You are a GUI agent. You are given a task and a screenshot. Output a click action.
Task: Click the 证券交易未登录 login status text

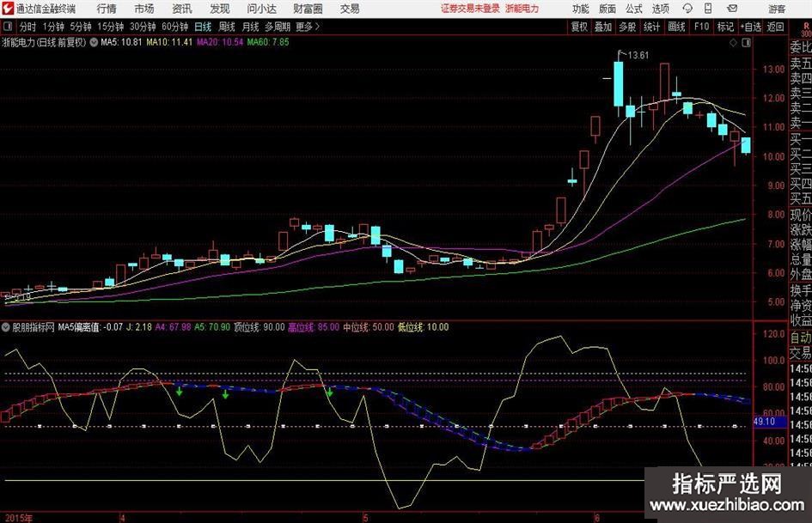(x=469, y=9)
